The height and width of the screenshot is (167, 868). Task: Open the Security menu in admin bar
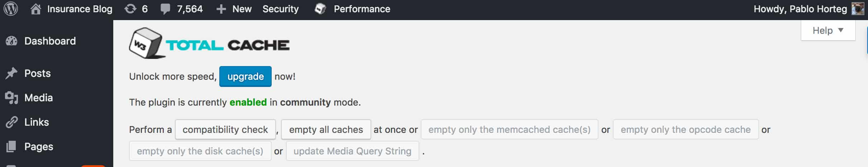click(x=280, y=9)
